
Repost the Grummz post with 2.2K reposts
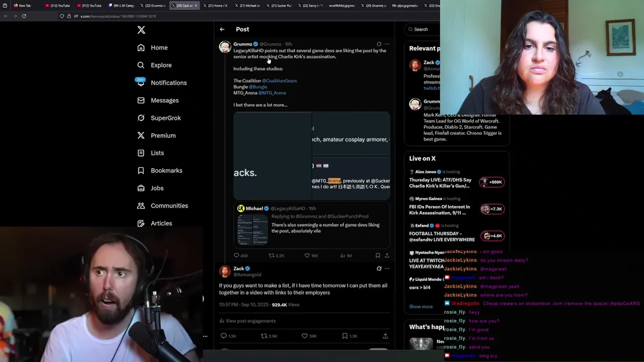[x=276, y=255]
